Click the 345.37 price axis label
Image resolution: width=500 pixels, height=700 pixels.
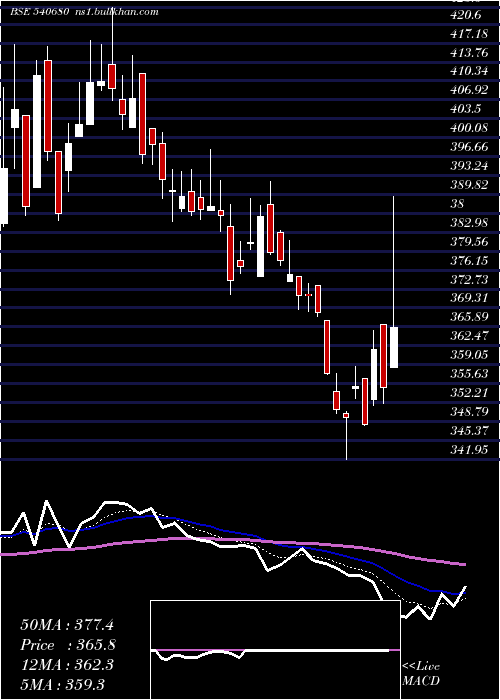(469, 431)
